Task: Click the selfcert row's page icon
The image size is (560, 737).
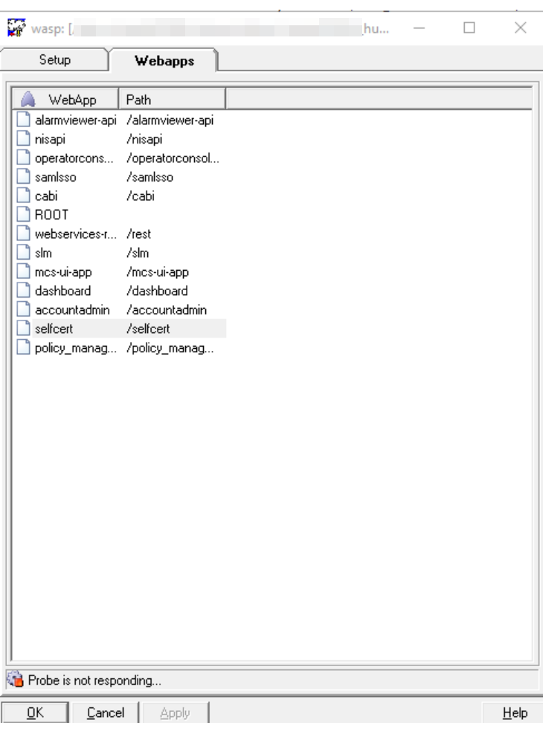Action: [24, 329]
